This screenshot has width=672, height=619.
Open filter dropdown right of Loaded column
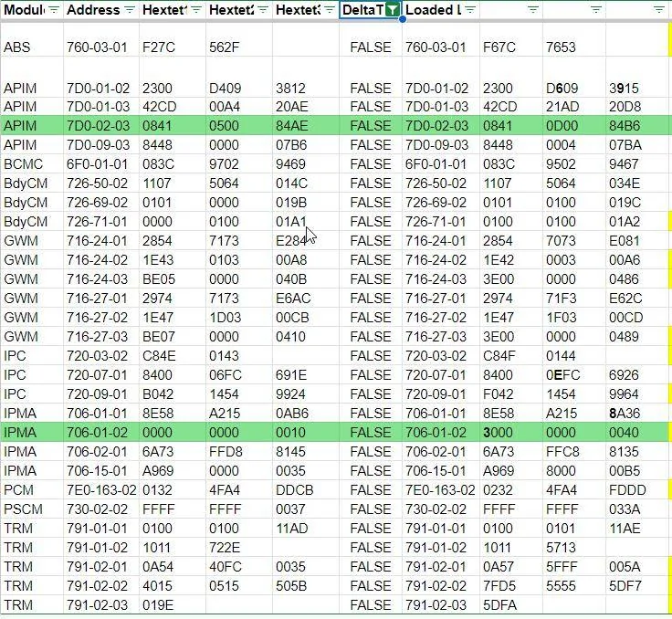point(532,9)
